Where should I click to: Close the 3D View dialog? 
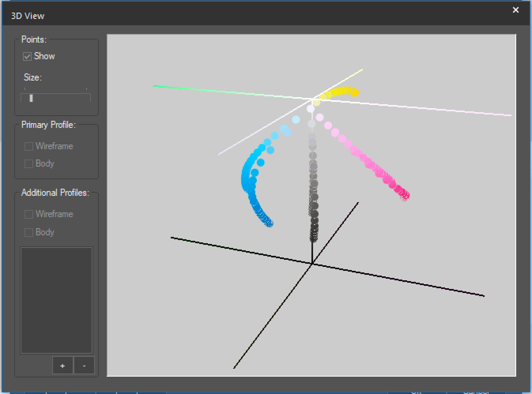click(x=515, y=10)
